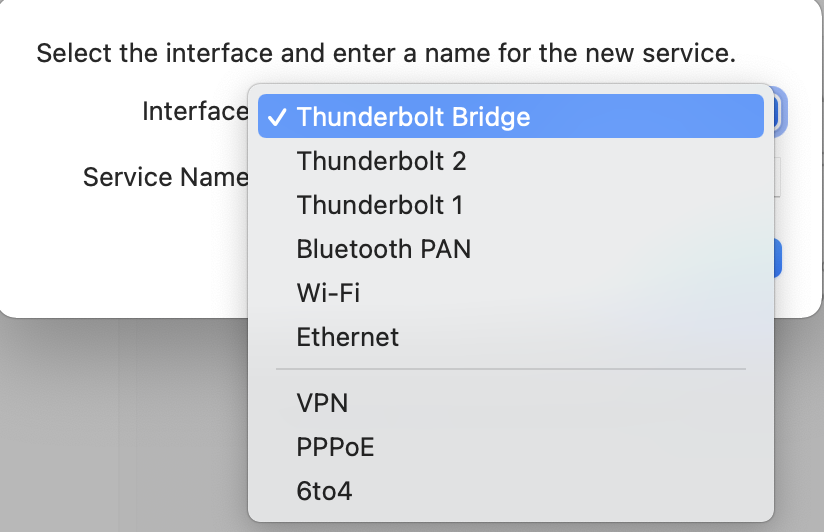Viewport: 824px width, 532px height.
Task: Click the Interface field label
Action: [195, 111]
